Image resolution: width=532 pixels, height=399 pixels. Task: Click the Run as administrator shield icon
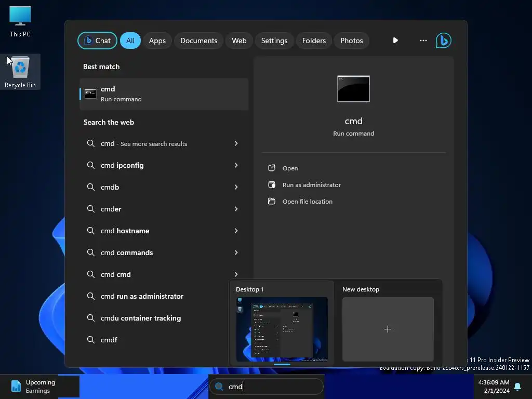click(x=271, y=184)
